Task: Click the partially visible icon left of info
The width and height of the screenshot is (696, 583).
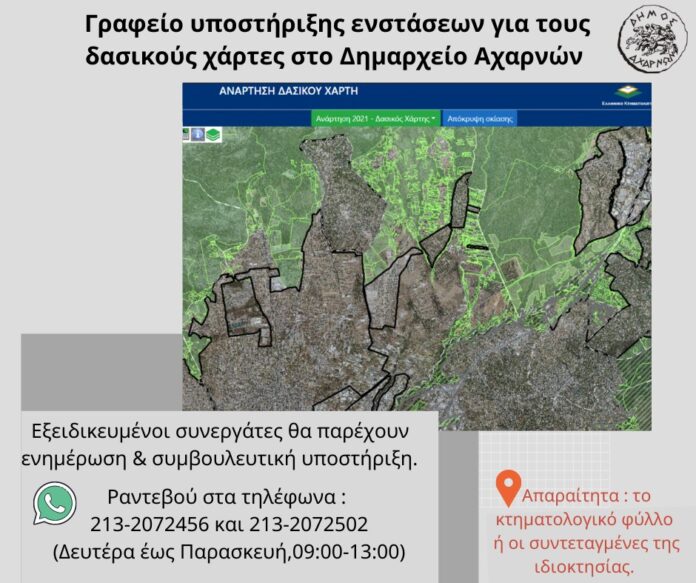Action: (186, 134)
